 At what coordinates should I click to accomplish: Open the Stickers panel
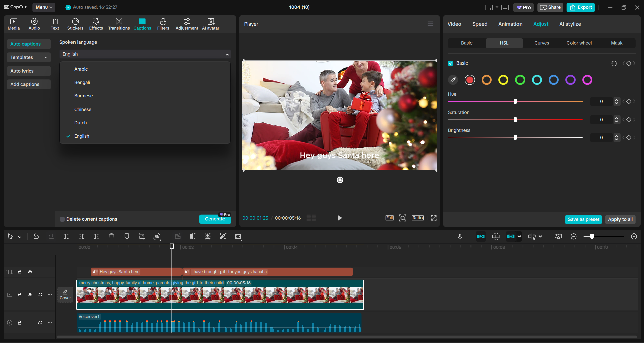pos(75,24)
